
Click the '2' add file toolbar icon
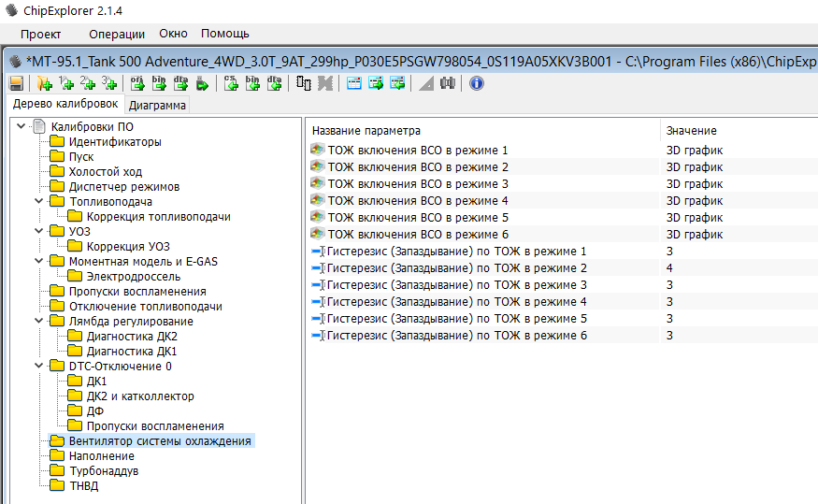click(x=88, y=83)
